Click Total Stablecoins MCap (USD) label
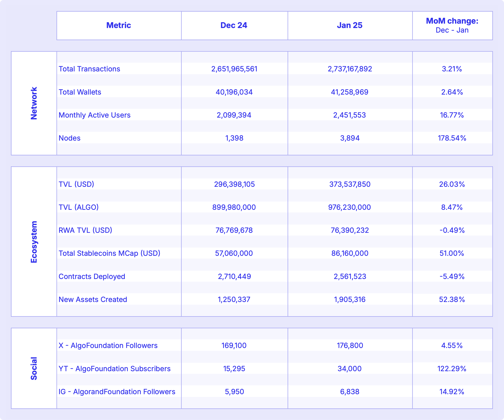 point(109,253)
